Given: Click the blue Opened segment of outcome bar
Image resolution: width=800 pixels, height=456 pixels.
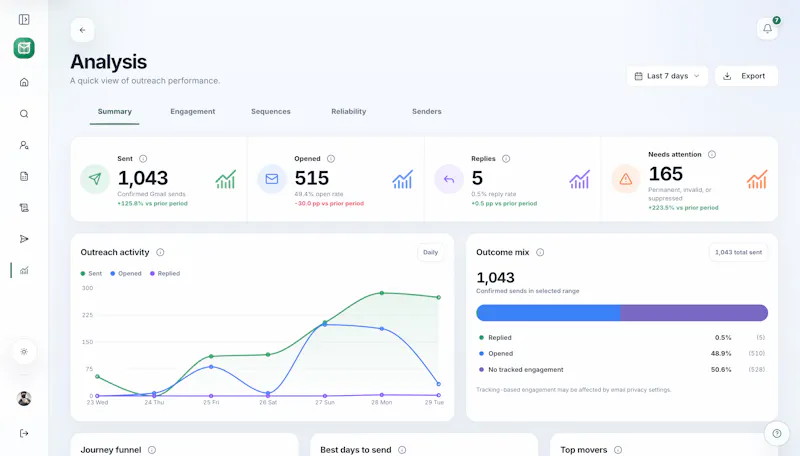Looking at the screenshot, I should pyautogui.click(x=548, y=313).
